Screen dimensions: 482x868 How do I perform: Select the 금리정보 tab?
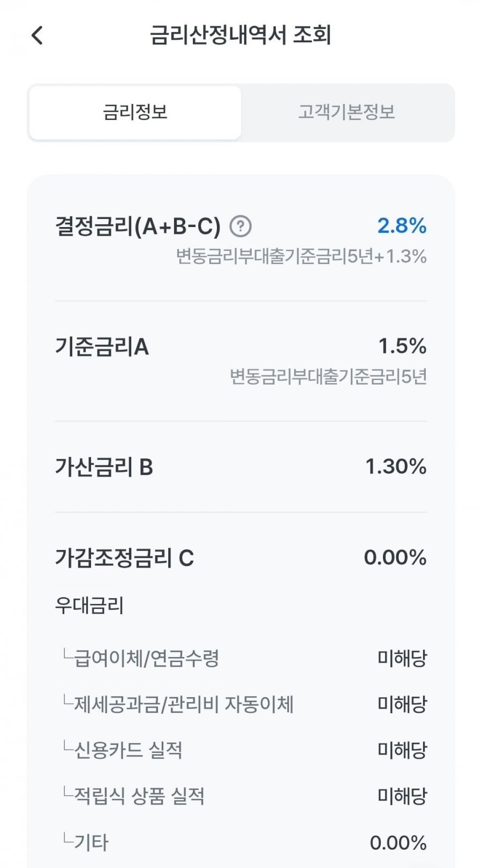pyautogui.click(x=135, y=112)
